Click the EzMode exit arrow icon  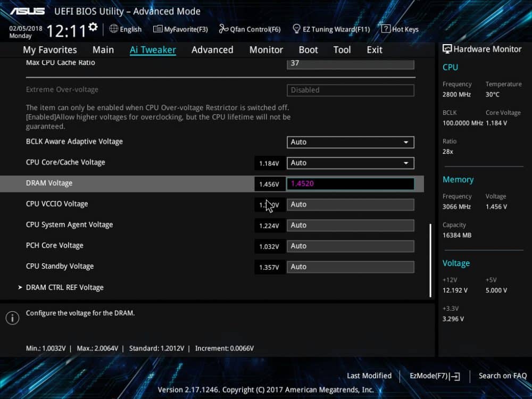(455, 376)
